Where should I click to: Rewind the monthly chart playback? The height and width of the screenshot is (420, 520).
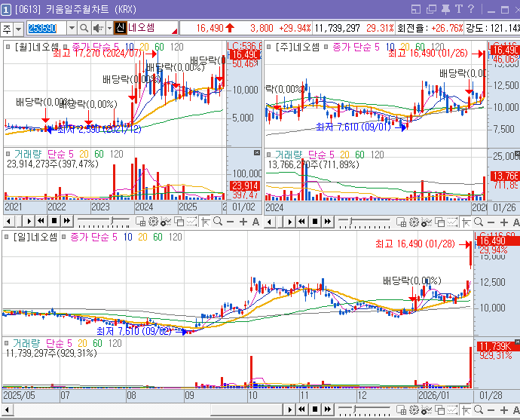(x=41, y=221)
